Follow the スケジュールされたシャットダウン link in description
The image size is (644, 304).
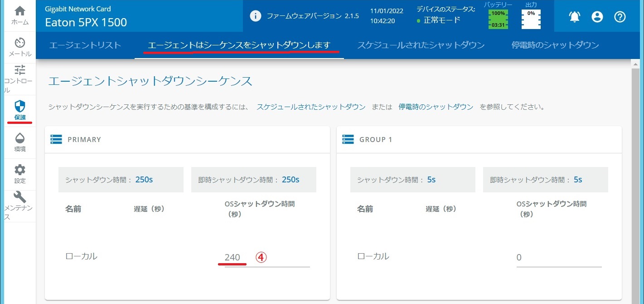(x=311, y=107)
